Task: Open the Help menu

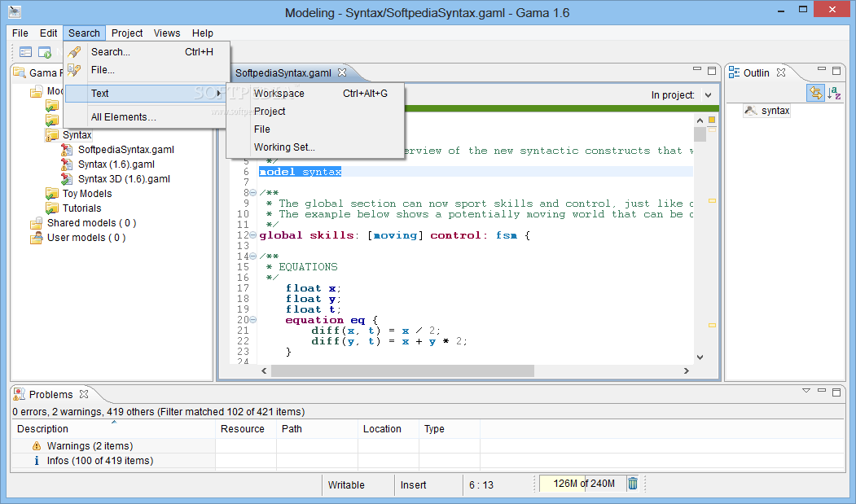Action: (x=203, y=33)
